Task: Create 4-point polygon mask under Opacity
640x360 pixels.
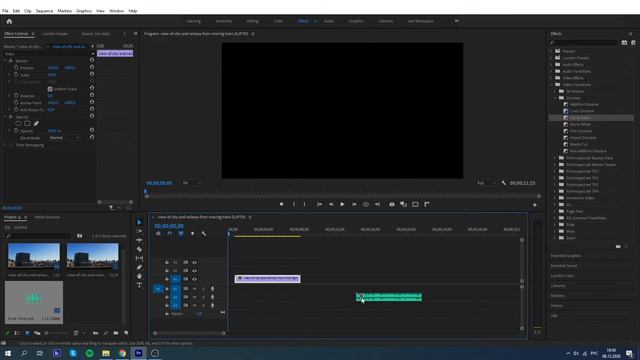Action: pos(27,124)
